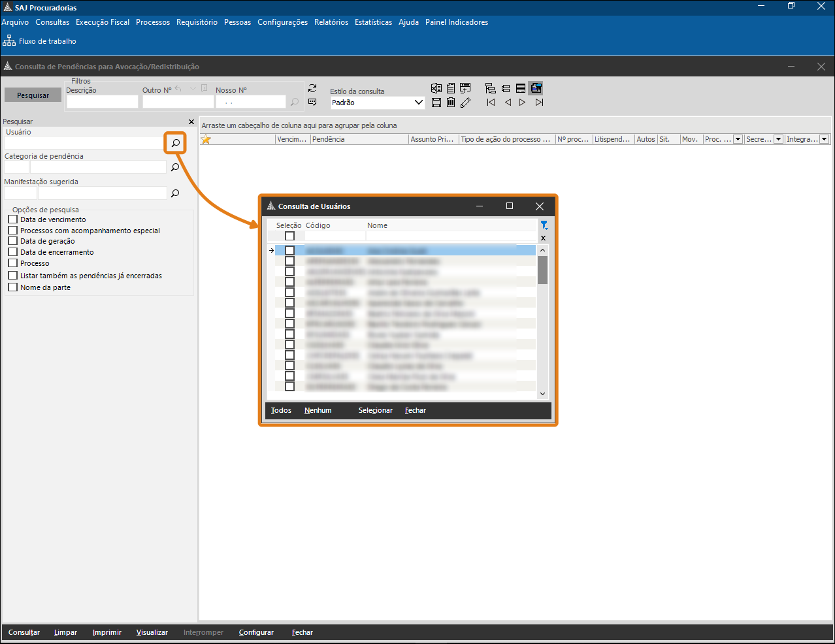Viewport: 835px width, 644px height.
Task: Expand the Proc. column filter dropdown arrow
Action: click(x=738, y=139)
